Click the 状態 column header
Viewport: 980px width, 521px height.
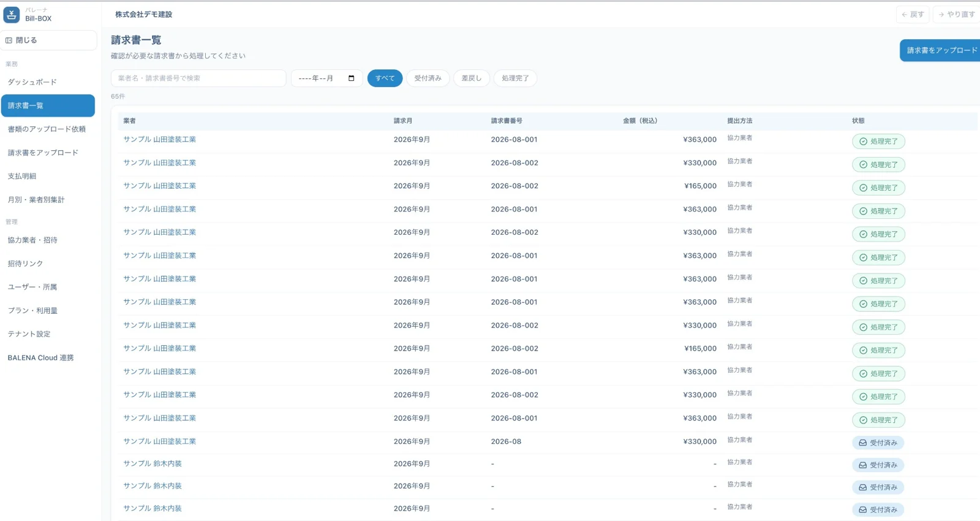[x=858, y=121]
